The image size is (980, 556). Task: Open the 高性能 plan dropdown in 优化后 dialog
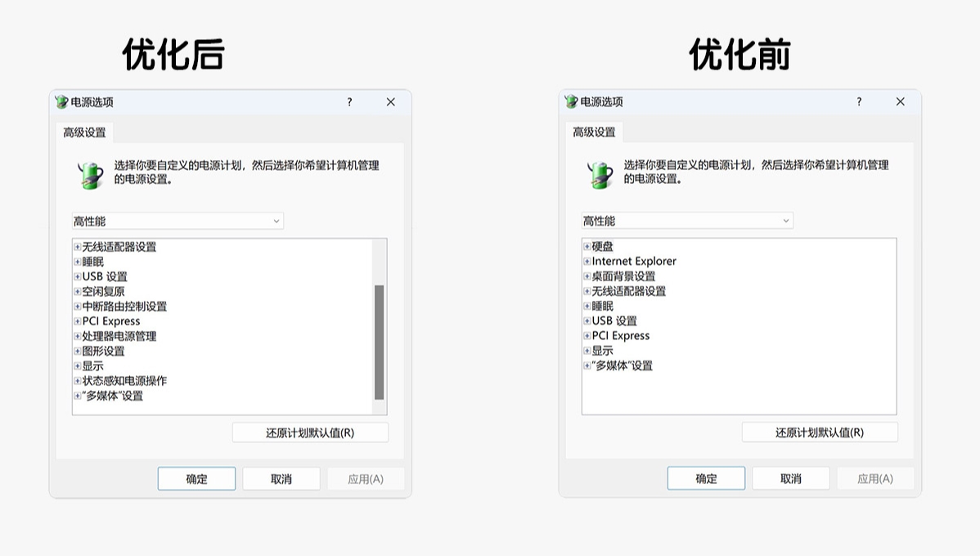178,222
